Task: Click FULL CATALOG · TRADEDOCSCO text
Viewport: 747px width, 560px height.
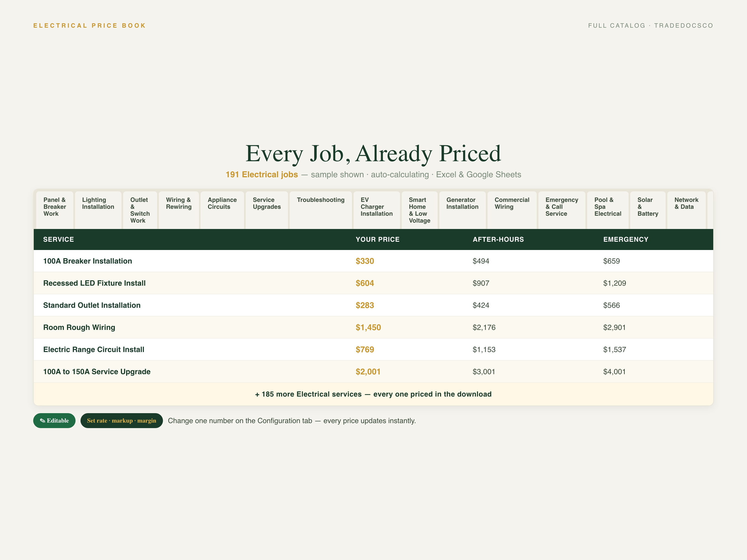Action: [x=651, y=26]
